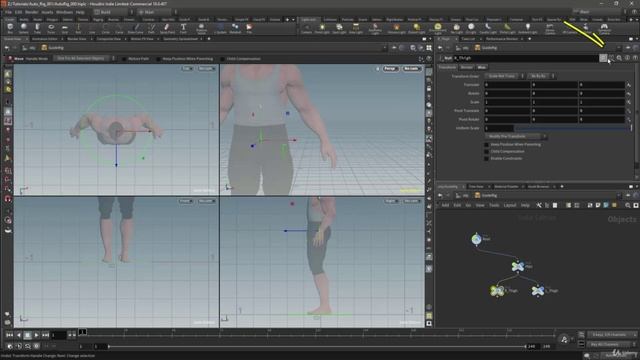This screenshot has height=360, width=640.
Task: Switch to Composite View pane tab
Action: (108, 39)
